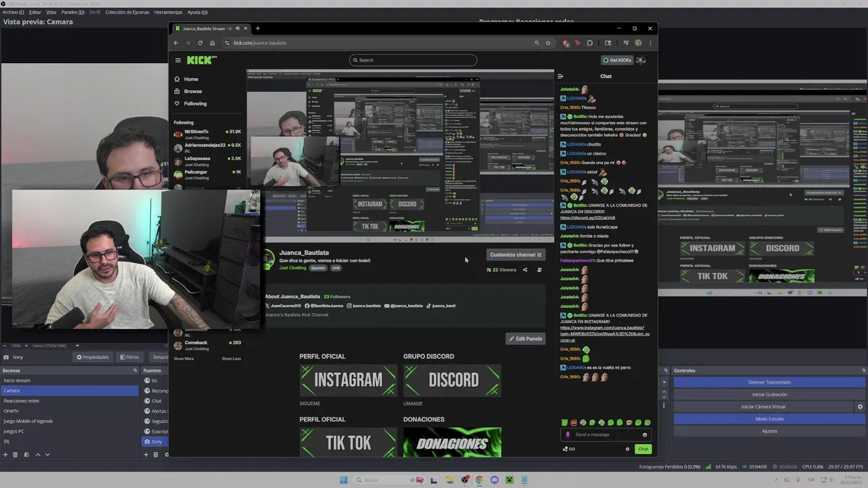Screen dimensions: 868x488
Task: Click Kick user avatar top right
Action: click(641, 60)
